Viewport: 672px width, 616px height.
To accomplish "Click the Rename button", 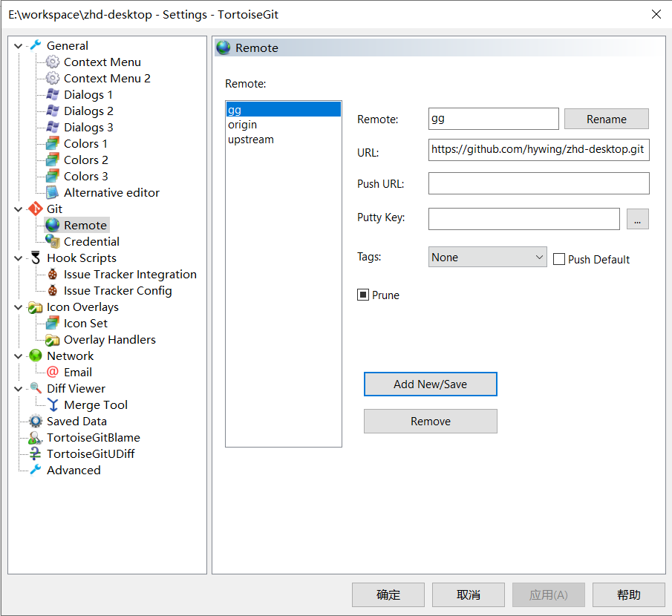I will [x=606, y=119].
